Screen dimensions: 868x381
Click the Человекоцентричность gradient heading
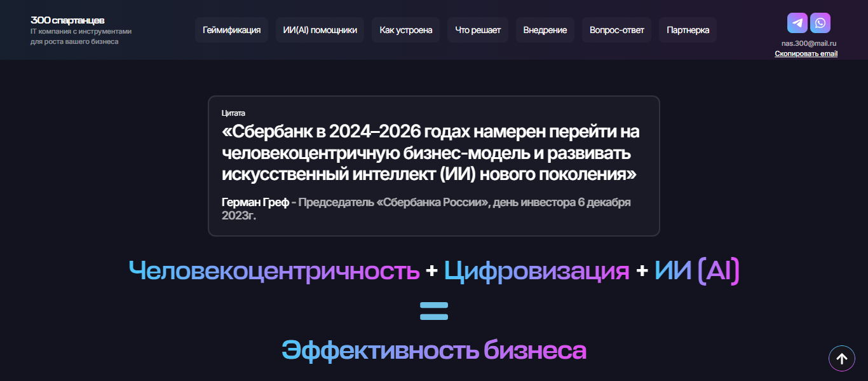coord(274,271)
